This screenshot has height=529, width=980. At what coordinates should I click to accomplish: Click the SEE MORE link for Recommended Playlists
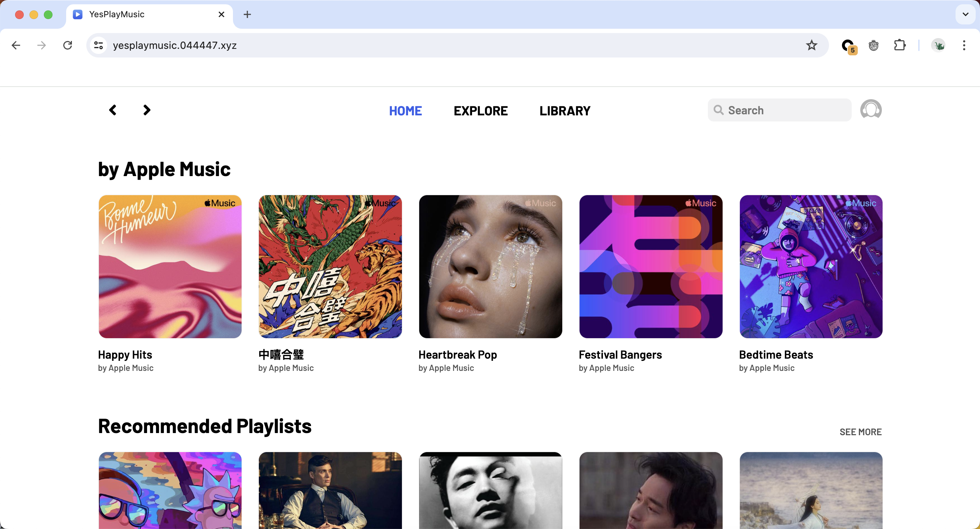coord(861,432)
